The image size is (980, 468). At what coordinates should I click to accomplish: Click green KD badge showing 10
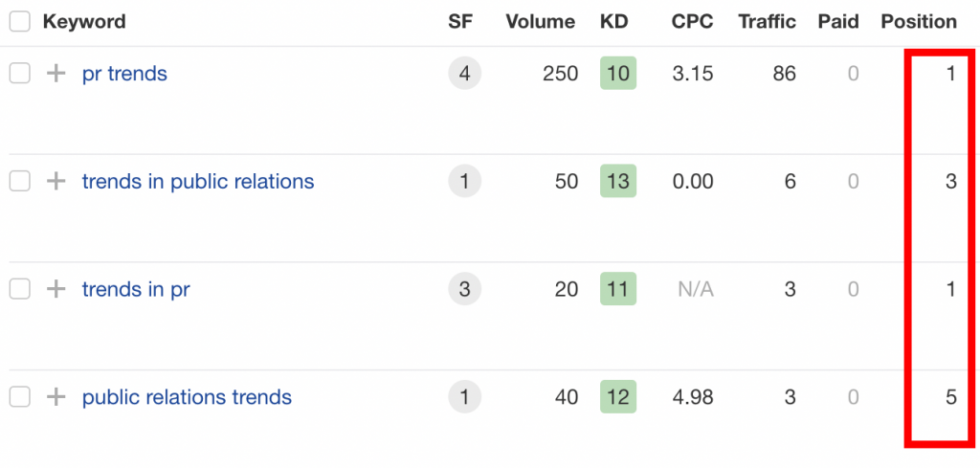[x=618, y=73]
